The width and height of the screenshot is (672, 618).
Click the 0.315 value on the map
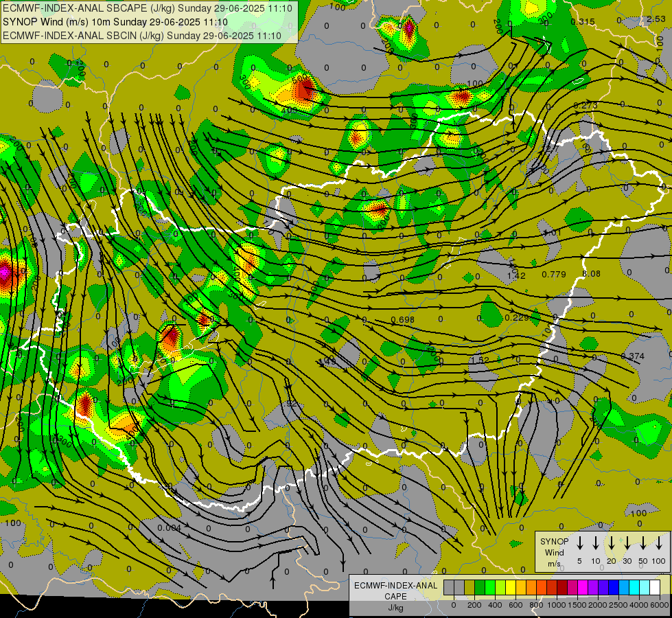583,21
